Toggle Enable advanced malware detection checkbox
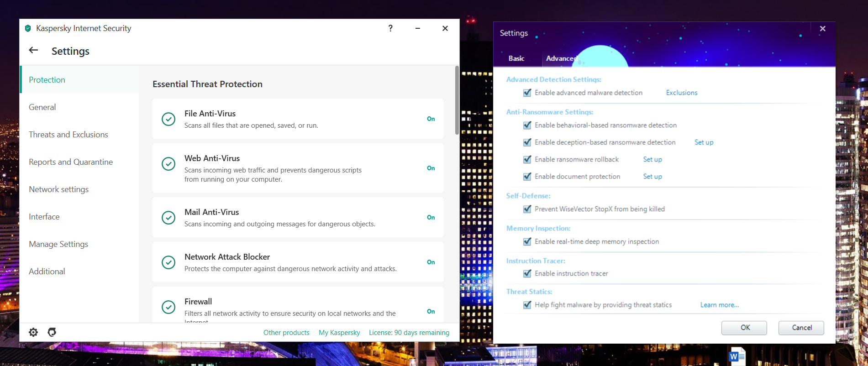The image size is (868, 366). point(527,93)
